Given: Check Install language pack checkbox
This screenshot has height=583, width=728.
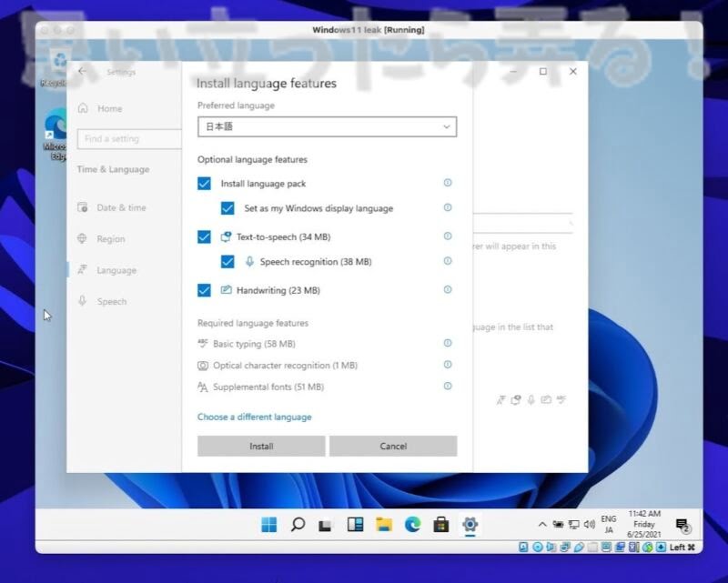Looking at the screenshot, I should pos(204,184).
